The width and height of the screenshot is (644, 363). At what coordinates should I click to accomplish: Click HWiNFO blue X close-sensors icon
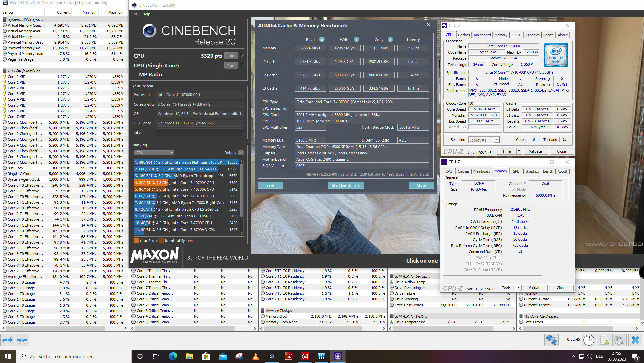click(x=635, y=340)
